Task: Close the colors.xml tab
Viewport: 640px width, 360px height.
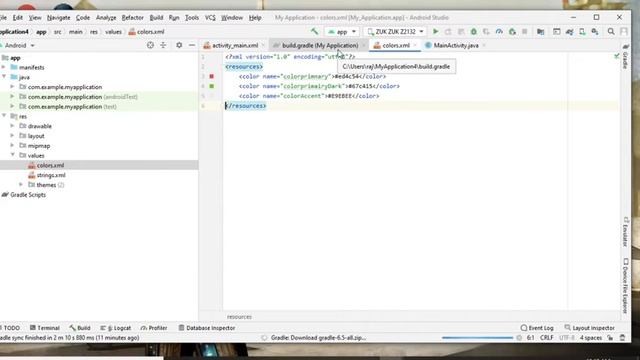Action: tap(415, 45)
